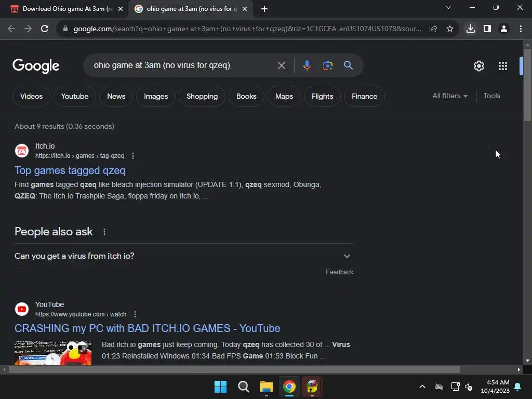Viewport: 532px width, 399px height.
Task: Reload the current page
Action: [45, 29]
